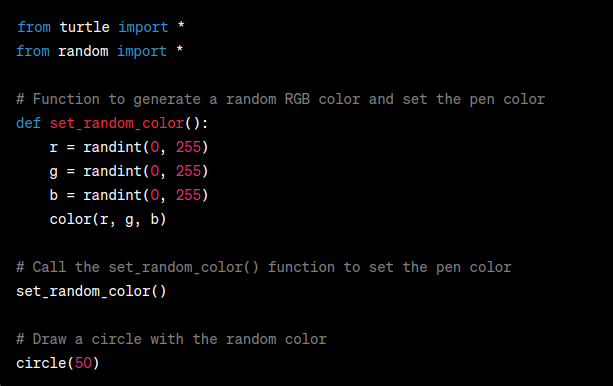Click the comment '# Draw a circle with the random color'
Viewport: 613px width, 386px height.
pyautogui.click(x=171, y=339)
